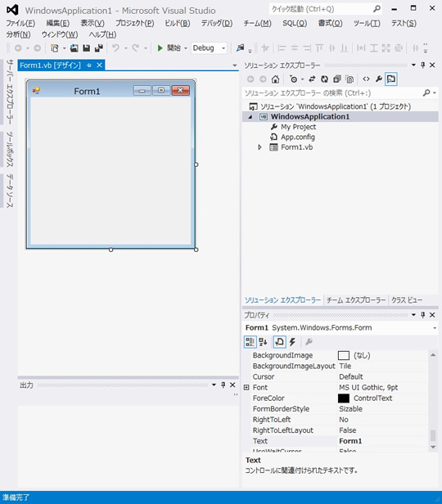442x504 pixels.
Task: Open the Solution Explorer window position dropdown
Action: 413,65
